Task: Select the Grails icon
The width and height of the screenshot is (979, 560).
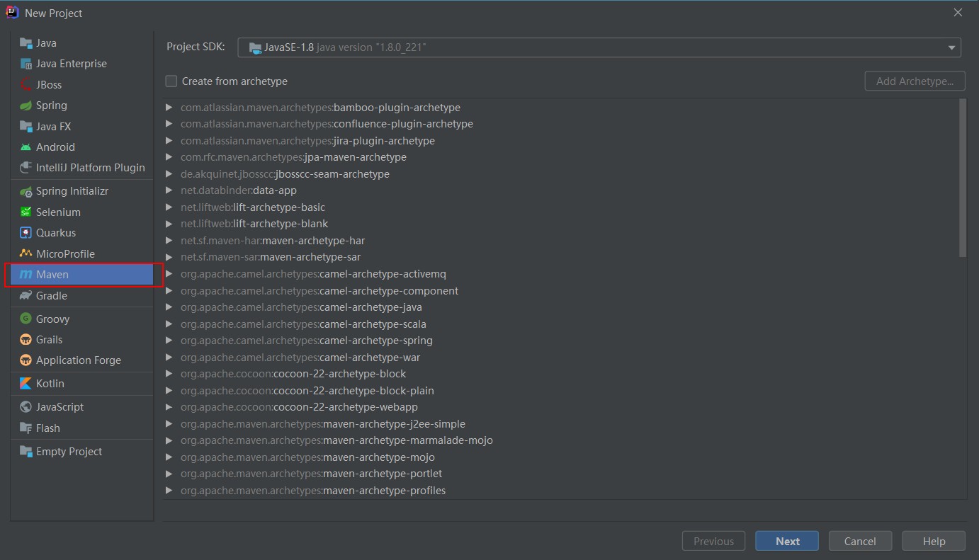Action: 26,340
